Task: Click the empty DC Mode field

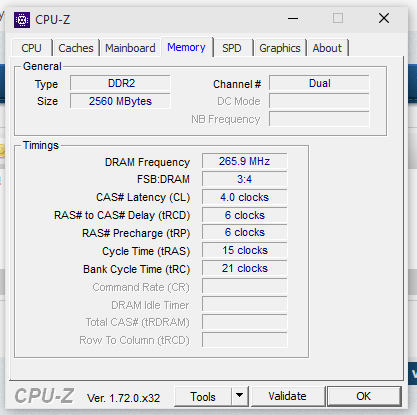Action: tap(319, 101)
